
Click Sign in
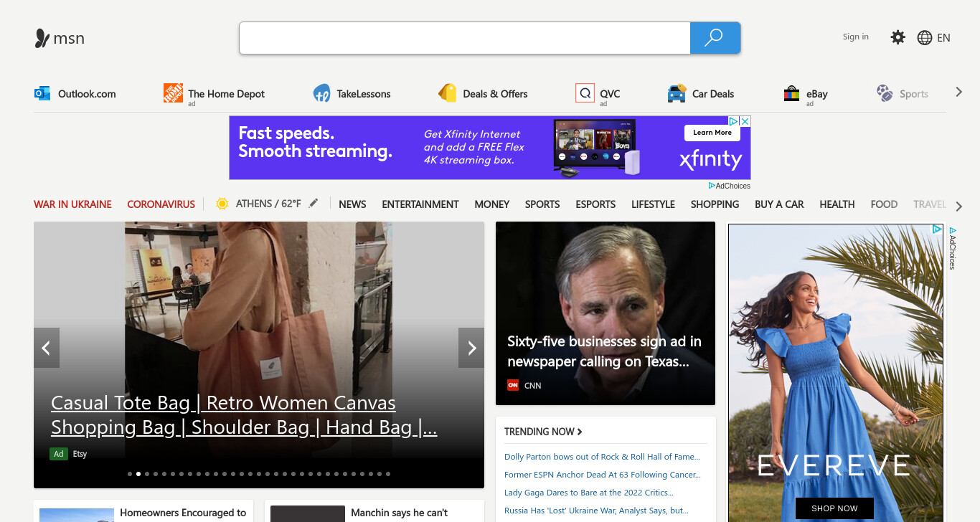pyautogui.click(x=856, y=37)
